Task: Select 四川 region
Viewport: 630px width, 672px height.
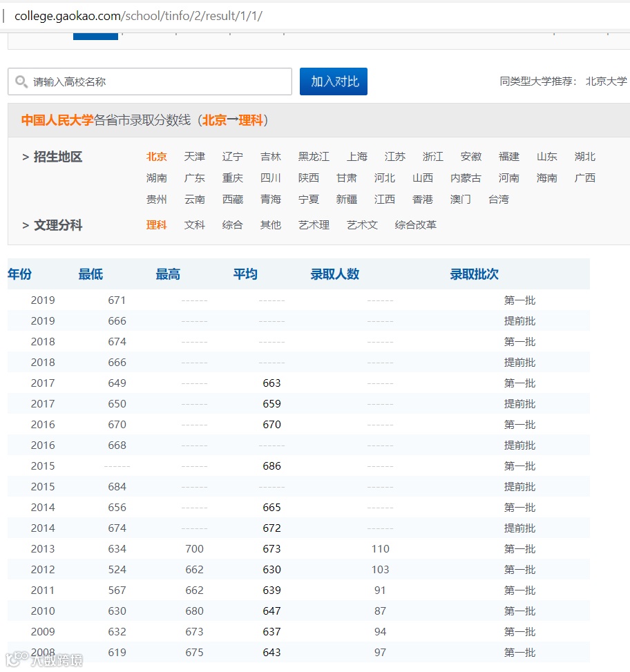Action: [271, 178]
